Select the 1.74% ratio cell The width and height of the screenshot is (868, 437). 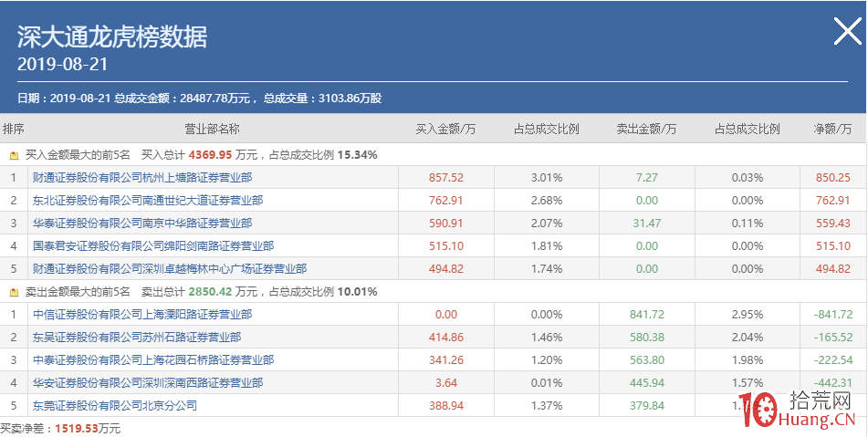click(x=547, y=269)
